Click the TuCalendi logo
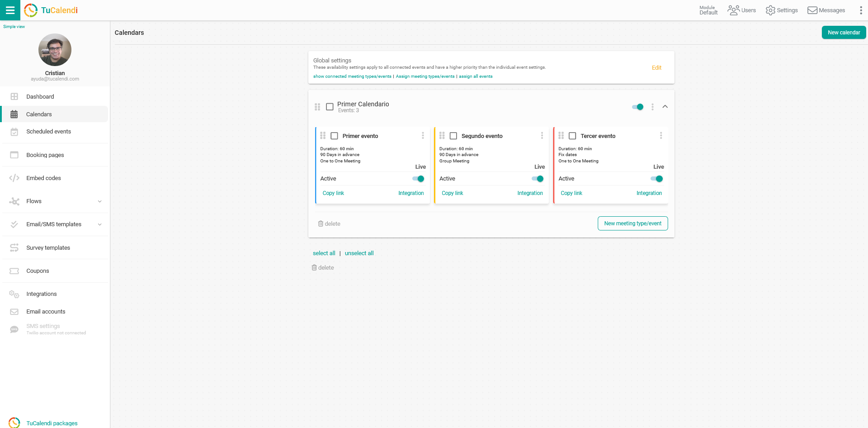The image size is (868, 428). click(51, 10)
